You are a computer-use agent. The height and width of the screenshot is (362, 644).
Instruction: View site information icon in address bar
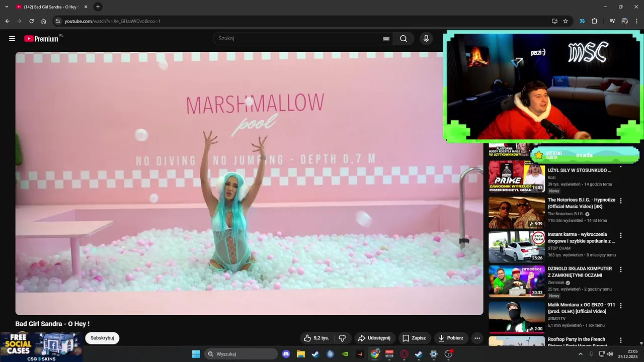tap(58, 21)
